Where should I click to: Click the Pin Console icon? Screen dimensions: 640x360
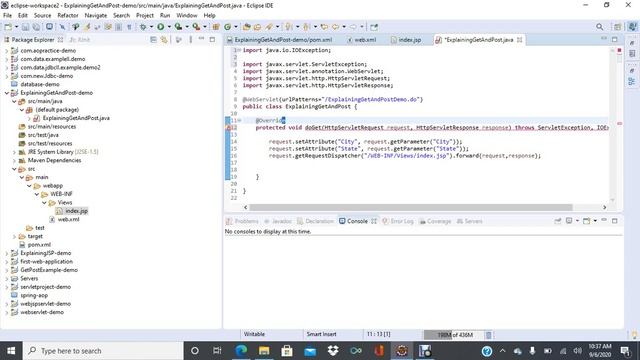pyautogui.click(x=558, y=221)
